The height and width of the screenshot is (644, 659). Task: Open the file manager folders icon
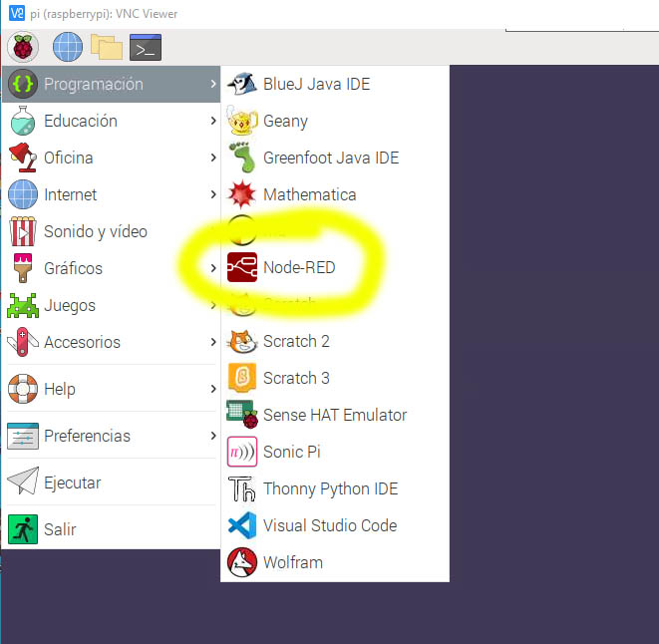coord(107,47)
